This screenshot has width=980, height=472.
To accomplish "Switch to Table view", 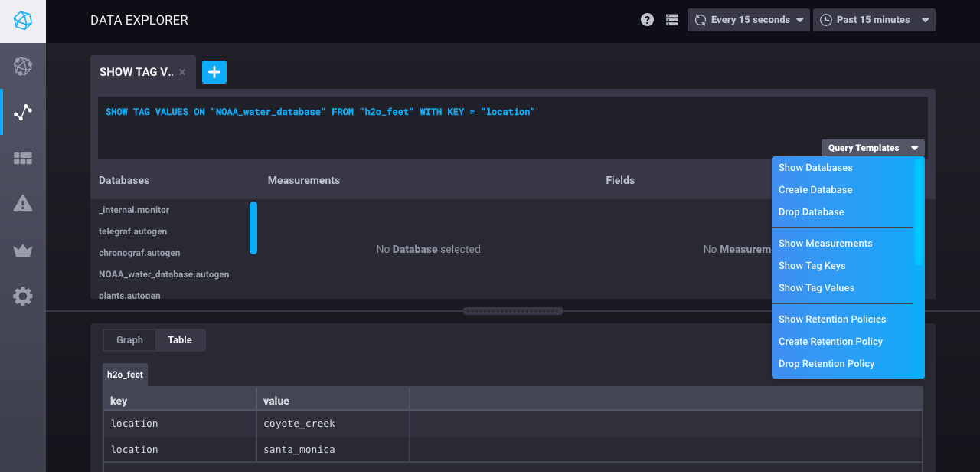I will [180, 340].
